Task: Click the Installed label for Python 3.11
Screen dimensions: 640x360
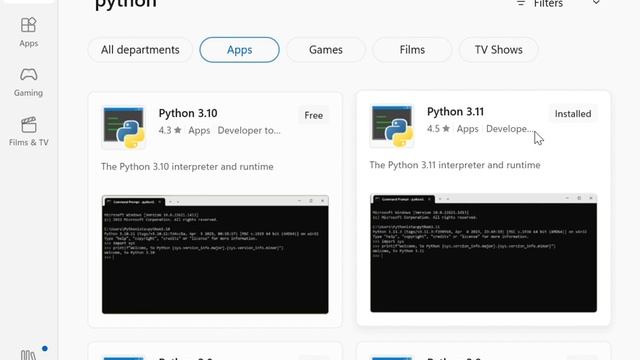Action: pyautogui.click(x=573, y=114)
